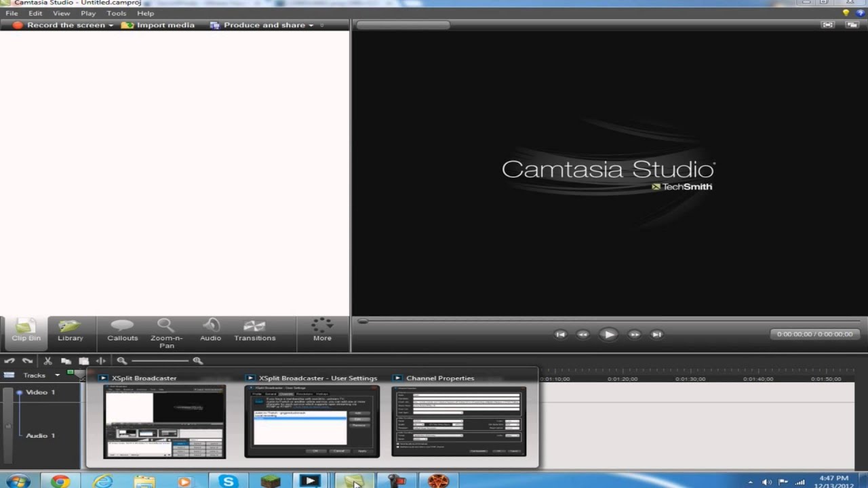The width and height of the screenshot is (868, 488).
Task: Select Channel Properties window thumbnail
Action: pos(458,422)
